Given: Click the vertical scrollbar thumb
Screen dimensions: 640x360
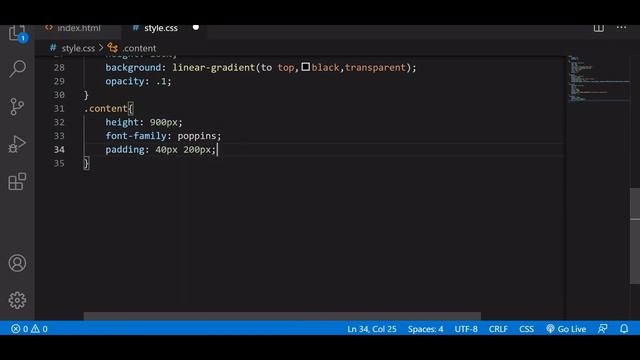Looking at the screenshot, I should [635, 236].
